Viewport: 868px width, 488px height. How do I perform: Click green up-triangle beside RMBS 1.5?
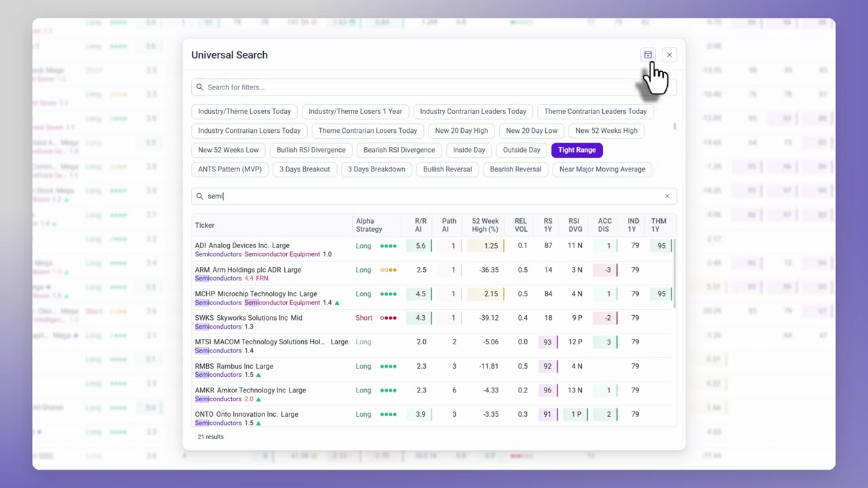258,375
